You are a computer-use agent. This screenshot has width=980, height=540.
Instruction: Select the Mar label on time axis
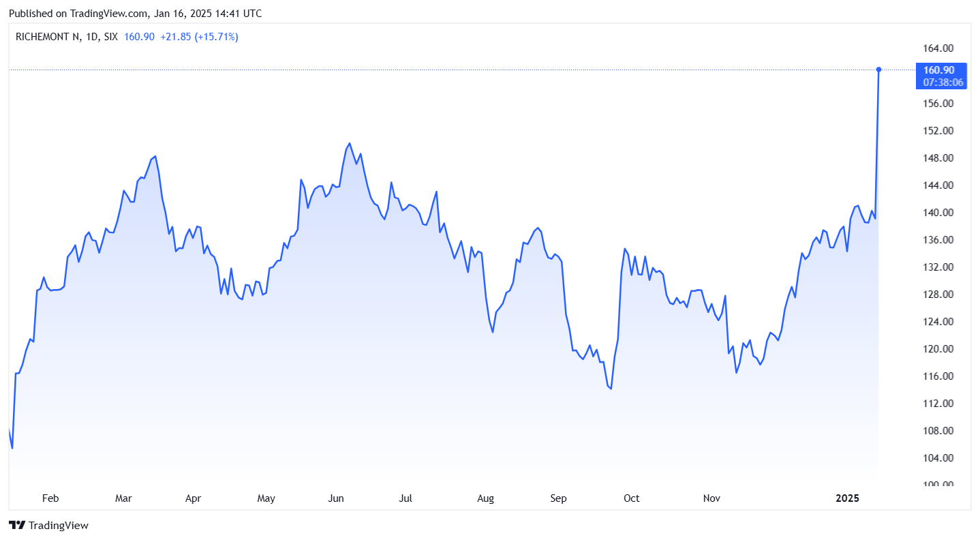pos(123,498)
